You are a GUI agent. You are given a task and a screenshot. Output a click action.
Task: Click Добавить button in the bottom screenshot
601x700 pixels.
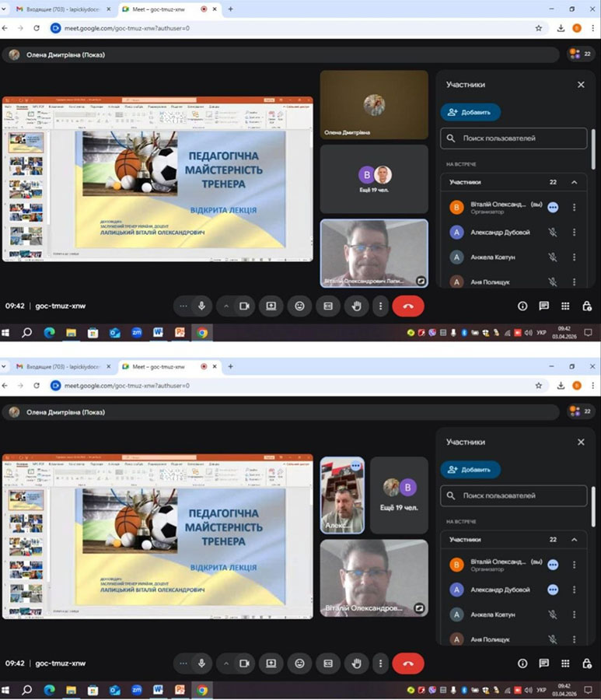(x=470, y=470)
